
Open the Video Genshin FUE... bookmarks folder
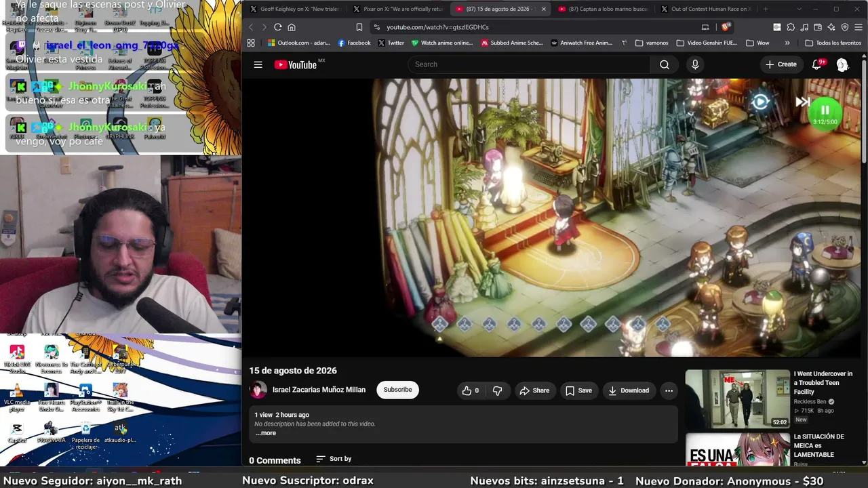point(707,43)
